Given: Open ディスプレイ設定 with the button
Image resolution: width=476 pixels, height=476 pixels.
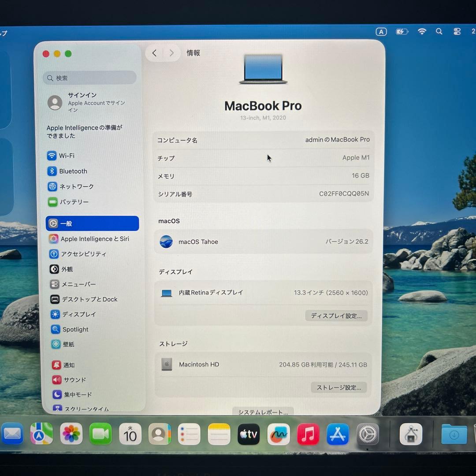Looking at the screenshot, I should tap(336, 316).
